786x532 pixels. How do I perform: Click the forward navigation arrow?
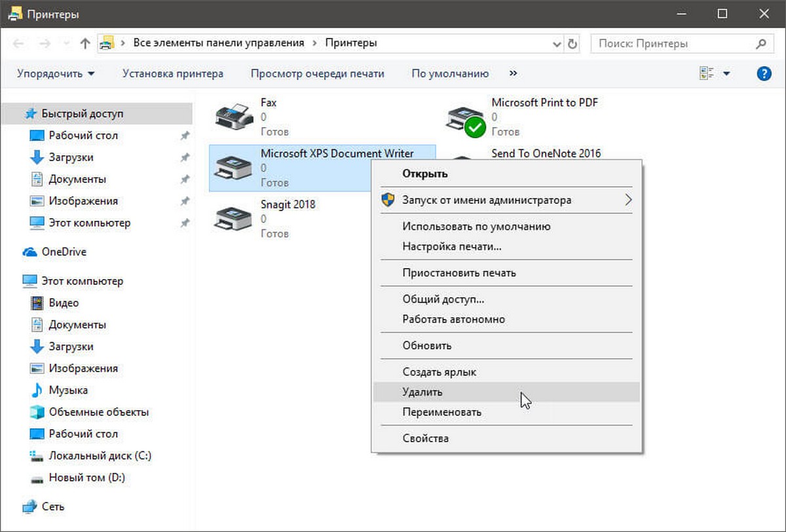point(45,44)
